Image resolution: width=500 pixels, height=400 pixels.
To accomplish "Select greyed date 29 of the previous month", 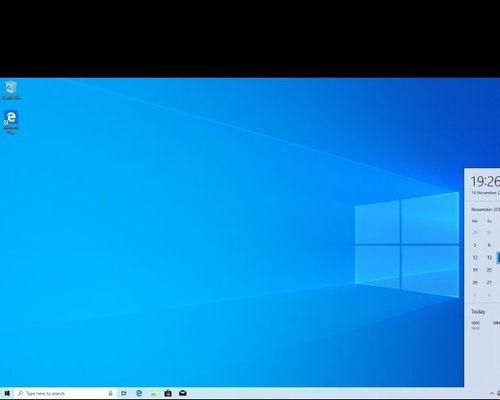I will (x=475, y=232).
